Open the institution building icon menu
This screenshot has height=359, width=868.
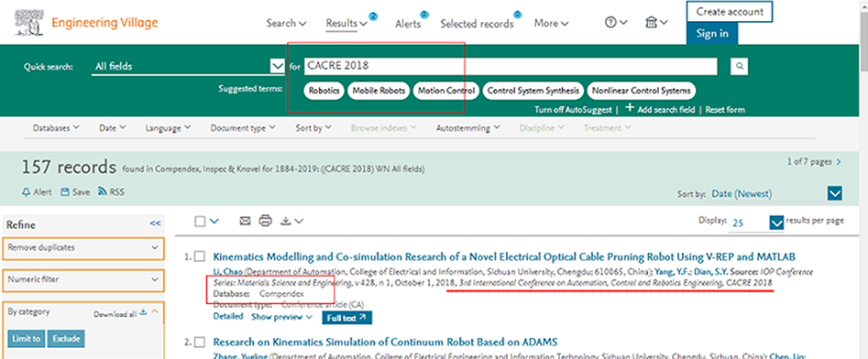[656, 23]
